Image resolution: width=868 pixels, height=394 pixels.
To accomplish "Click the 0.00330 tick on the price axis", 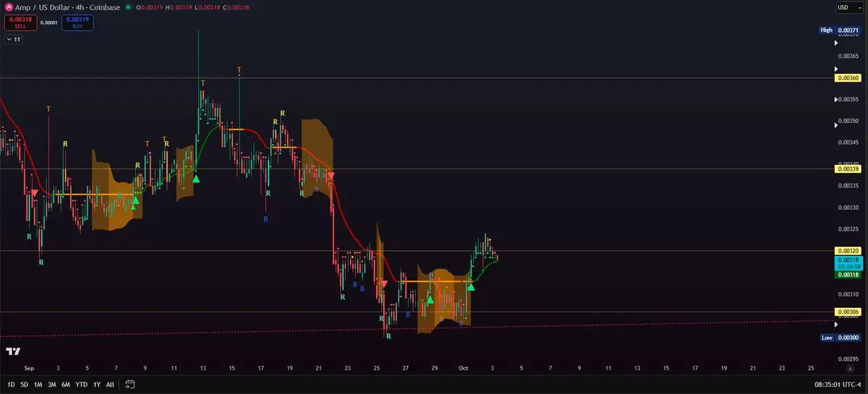I will coord(848,207).
